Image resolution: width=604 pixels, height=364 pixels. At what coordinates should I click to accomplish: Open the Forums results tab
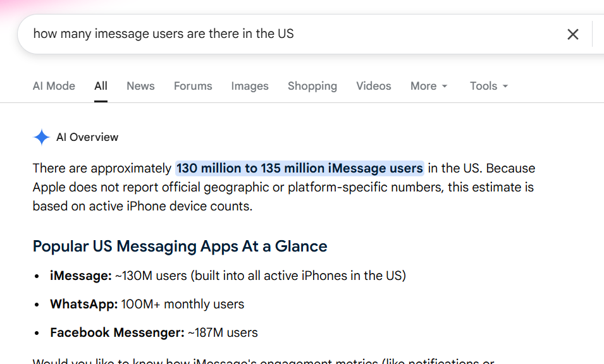[193, 86]
